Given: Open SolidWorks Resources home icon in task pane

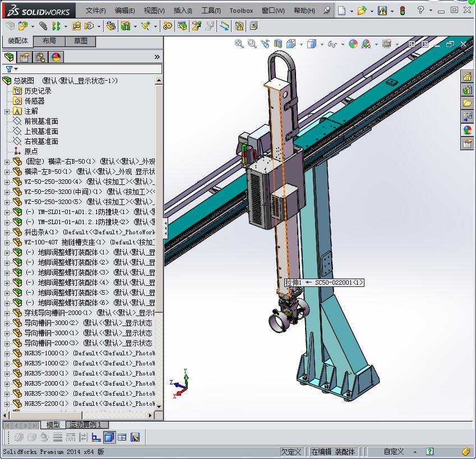Looking at the screenshot, I should [467, 76].
